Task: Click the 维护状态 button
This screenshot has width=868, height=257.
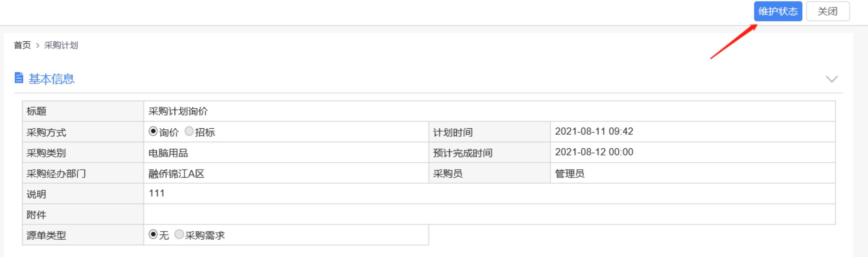Action: pos(777,12)
